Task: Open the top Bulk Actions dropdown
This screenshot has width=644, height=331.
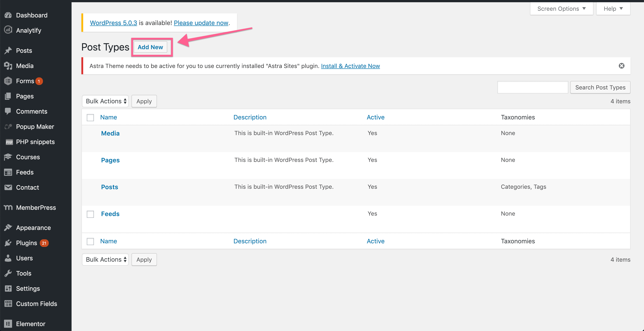Action: click(x=105, y=101)
